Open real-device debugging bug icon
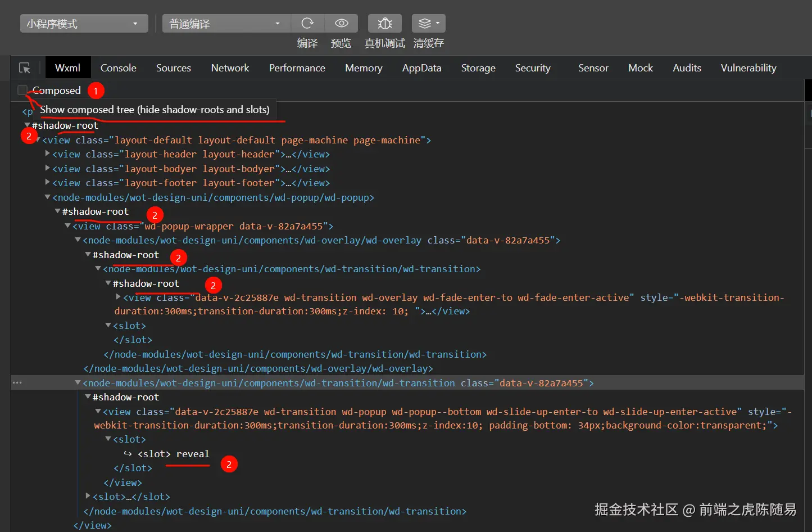The image size is (812, 532). point(385,23)
